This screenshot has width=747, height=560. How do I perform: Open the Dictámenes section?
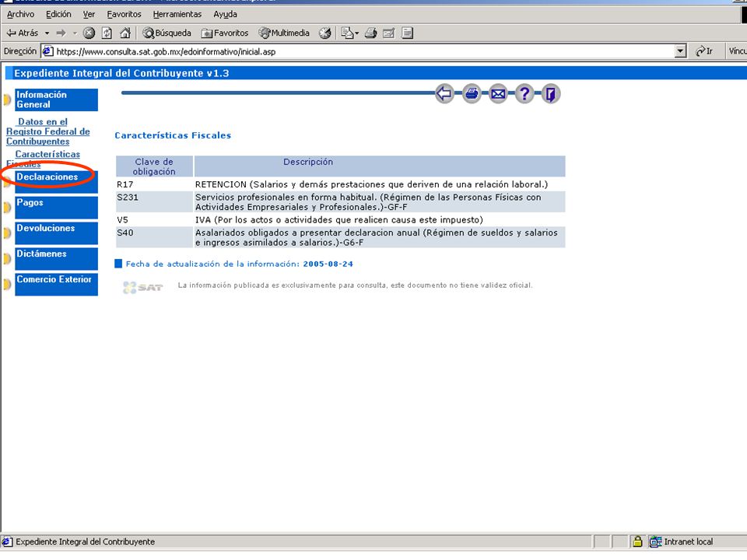(x=56, y=258)
